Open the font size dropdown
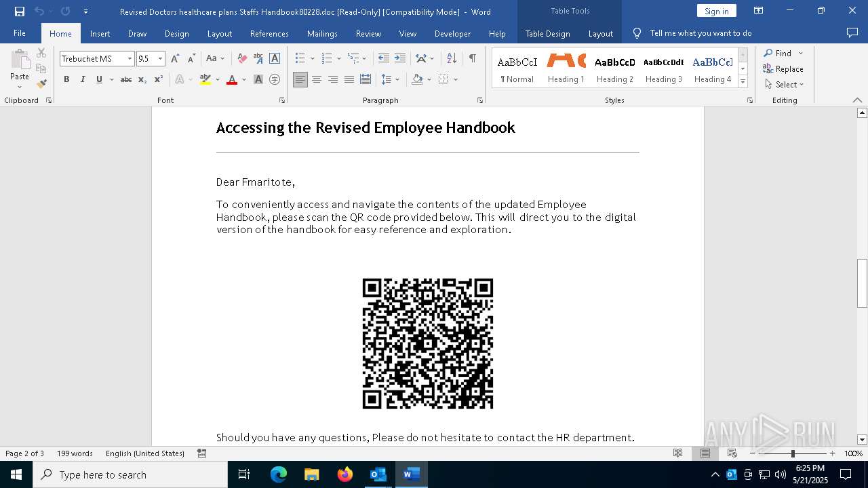Screen dimensions: 868x488 [160, 59]
